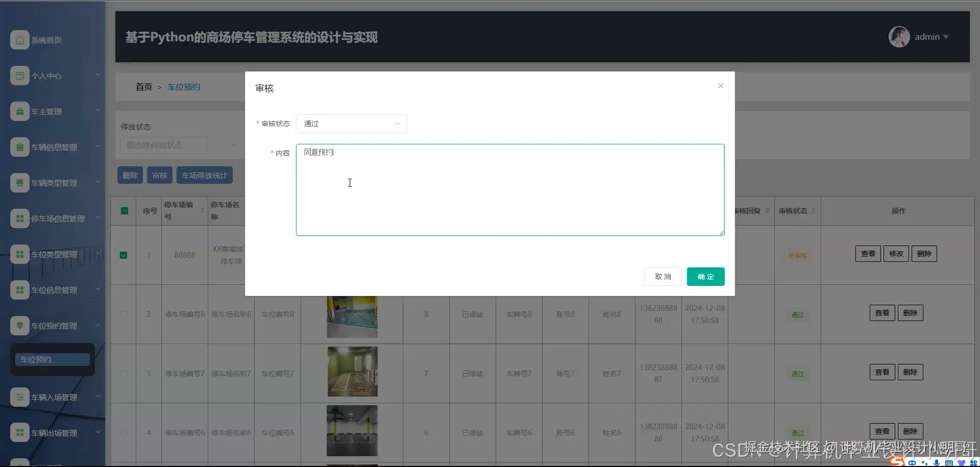Screen dimensions: 980x467
Task: Sort by the 停车场编号 column arrows
Action: pos(202,211)
